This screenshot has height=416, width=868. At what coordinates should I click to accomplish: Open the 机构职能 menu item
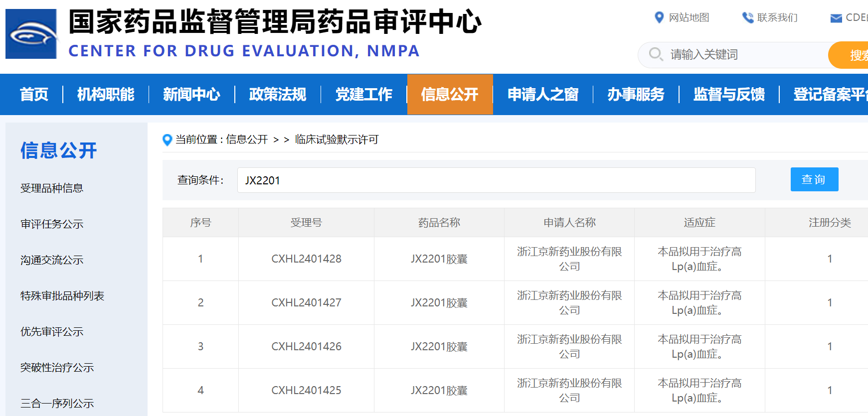pos(106,94)
